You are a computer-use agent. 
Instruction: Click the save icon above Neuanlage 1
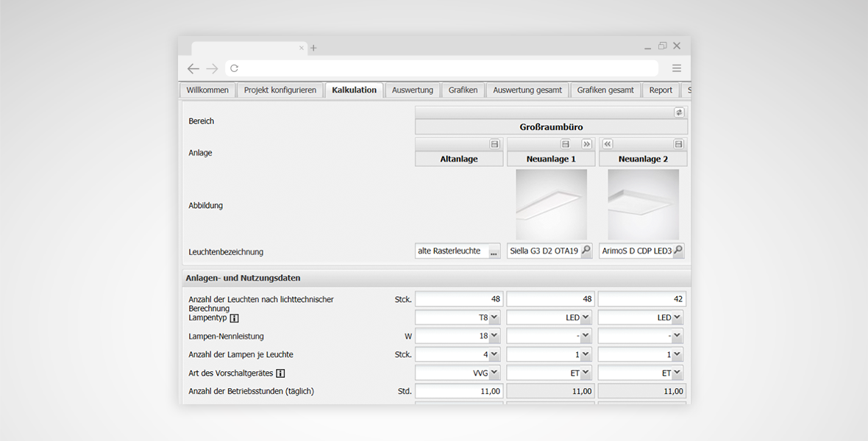coord(565,144)
